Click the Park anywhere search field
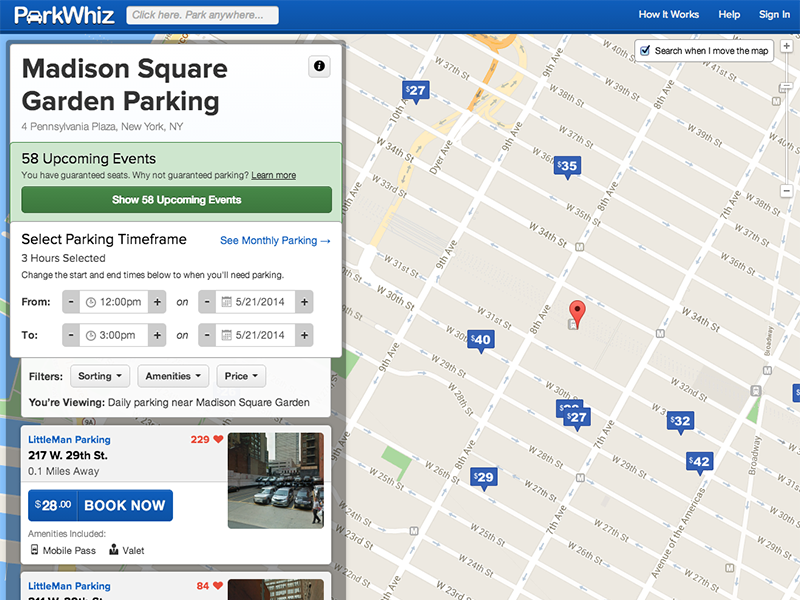The image size is (800, 600). point(203,15)
